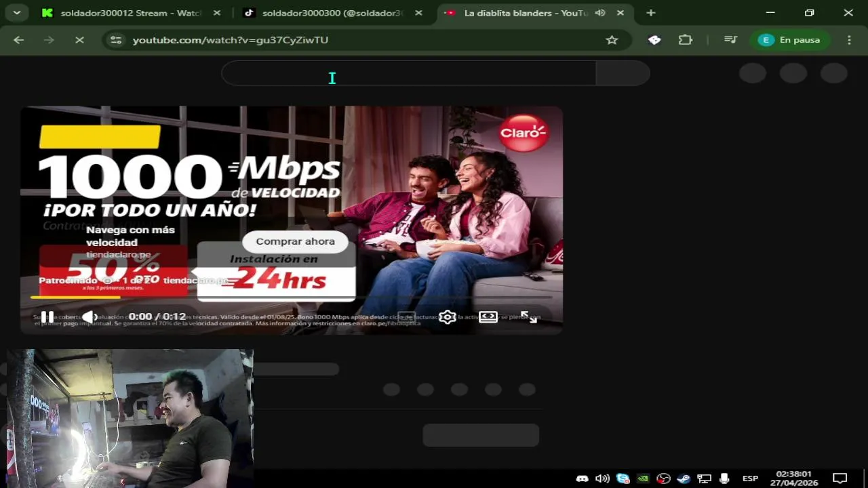Open the OBS Studio tray icon

663,479
